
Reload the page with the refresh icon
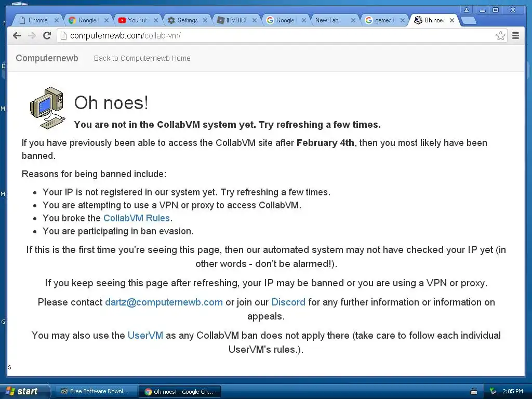pyautogui.click(x=47, y=36)
